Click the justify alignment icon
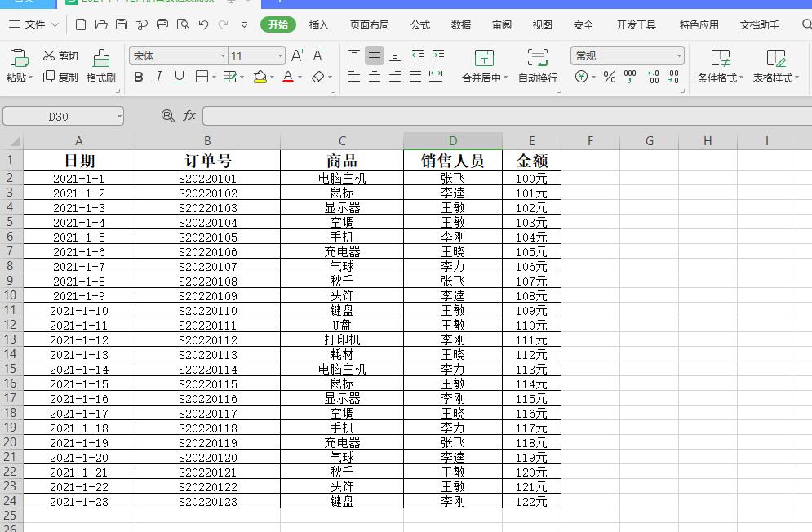Viewport: 812px width, 532px height. tap(415, 78)
